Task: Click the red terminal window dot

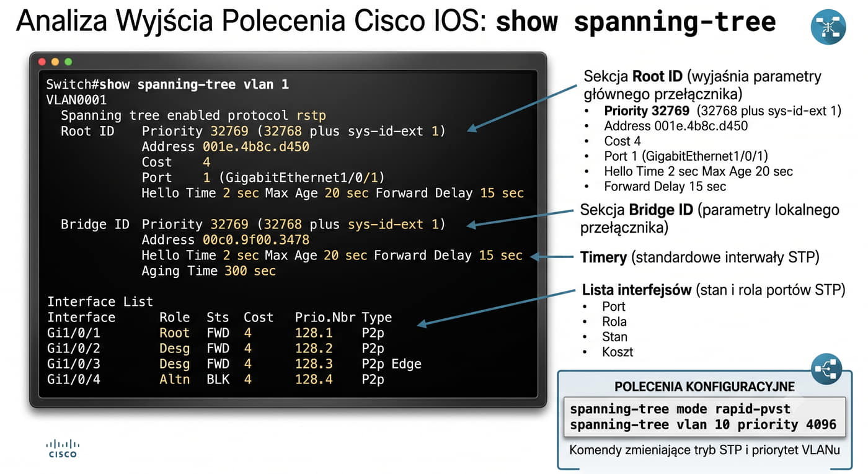Action: [x=42, y=62]
